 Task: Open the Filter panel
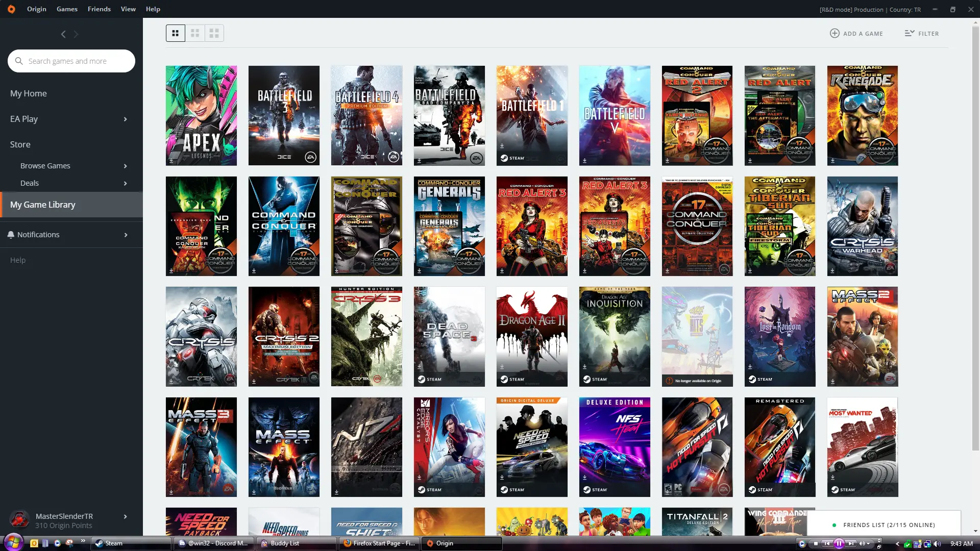coord(922,34)
